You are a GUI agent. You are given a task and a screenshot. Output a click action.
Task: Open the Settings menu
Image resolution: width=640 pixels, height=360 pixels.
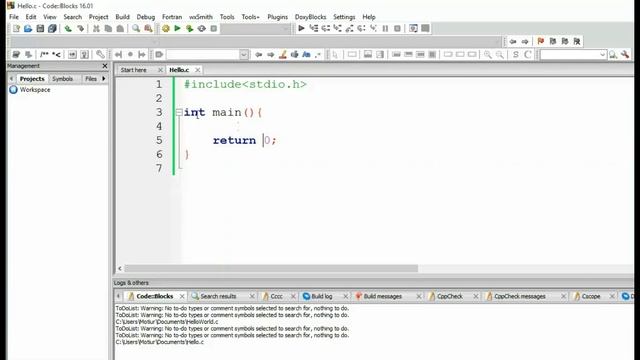click(x=344, y=17)
